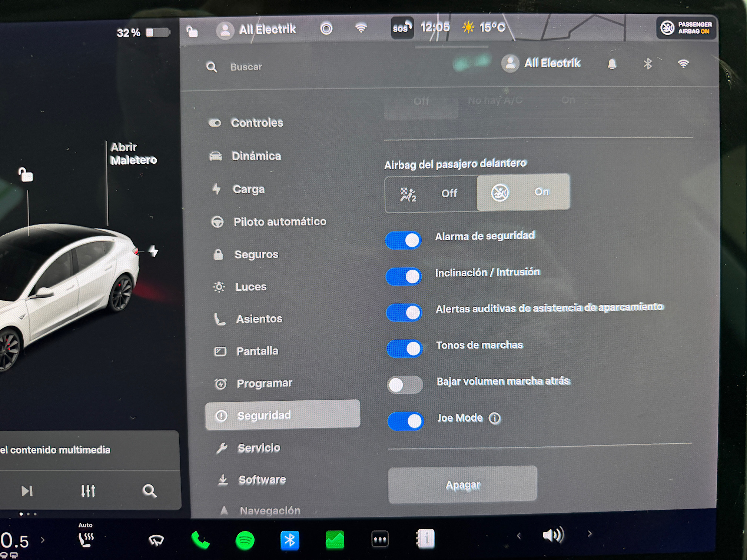Click the notification bell icon

pyautogui.click(x=612, y=64)
